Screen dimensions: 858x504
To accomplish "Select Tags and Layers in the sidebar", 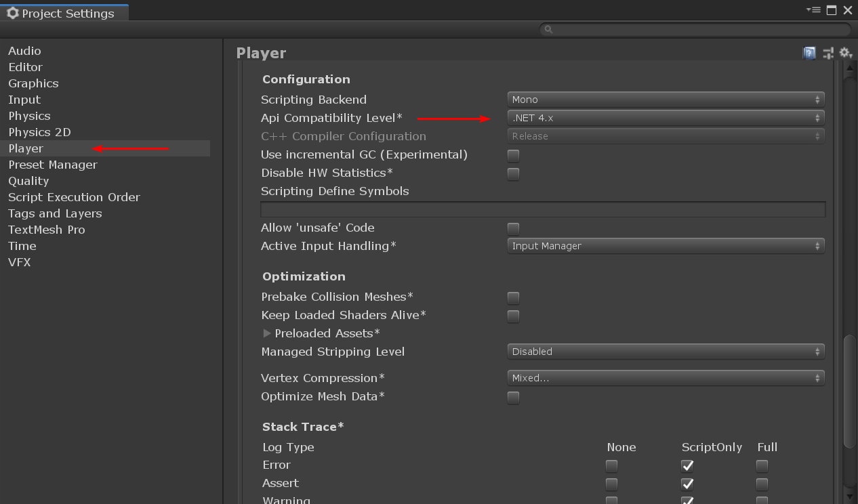I will [55, 213].
